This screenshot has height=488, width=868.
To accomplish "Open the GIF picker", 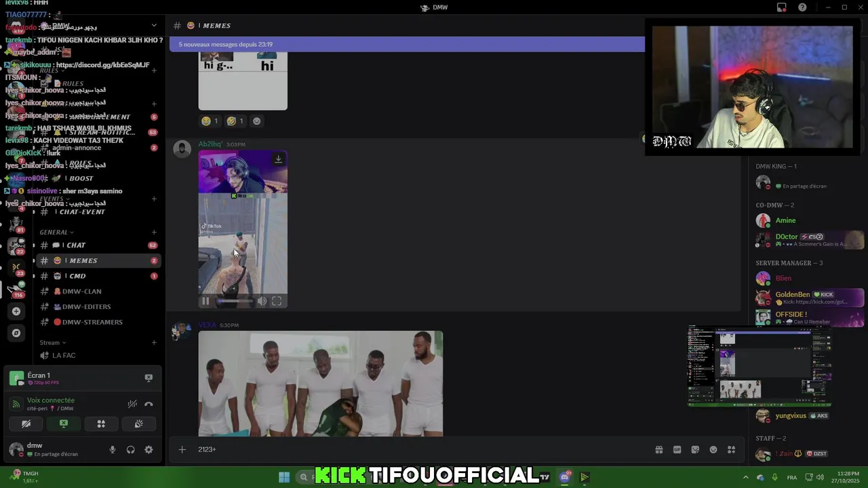I will click(x=677, y=449).
